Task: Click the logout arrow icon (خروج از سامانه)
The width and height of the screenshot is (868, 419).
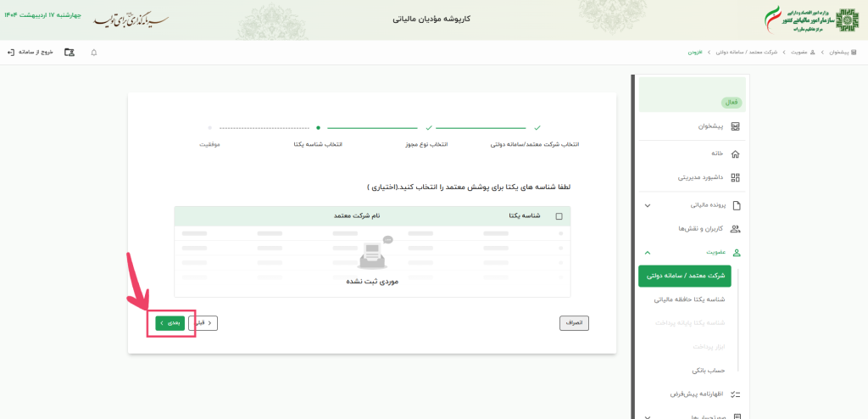Action: (10, 52)
